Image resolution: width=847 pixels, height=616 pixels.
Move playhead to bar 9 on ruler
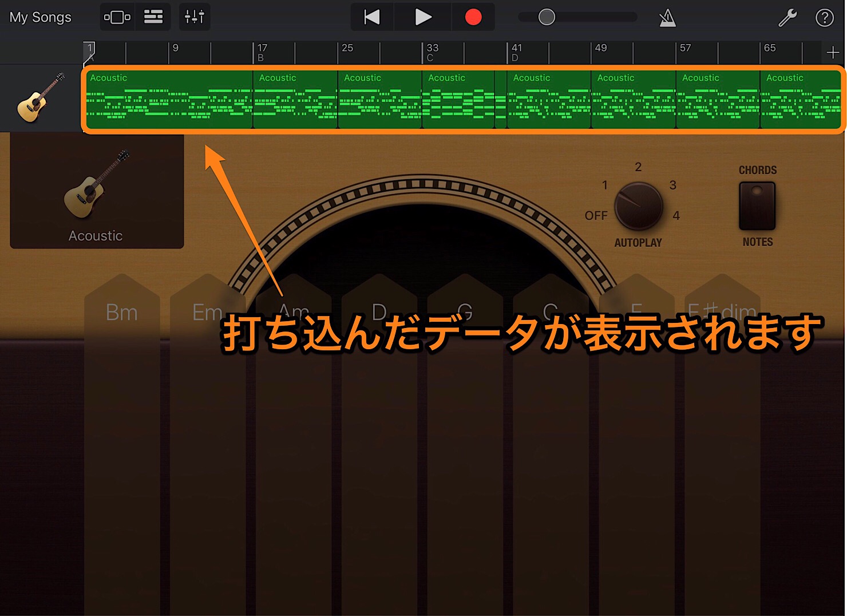click(x=176, y=49)
